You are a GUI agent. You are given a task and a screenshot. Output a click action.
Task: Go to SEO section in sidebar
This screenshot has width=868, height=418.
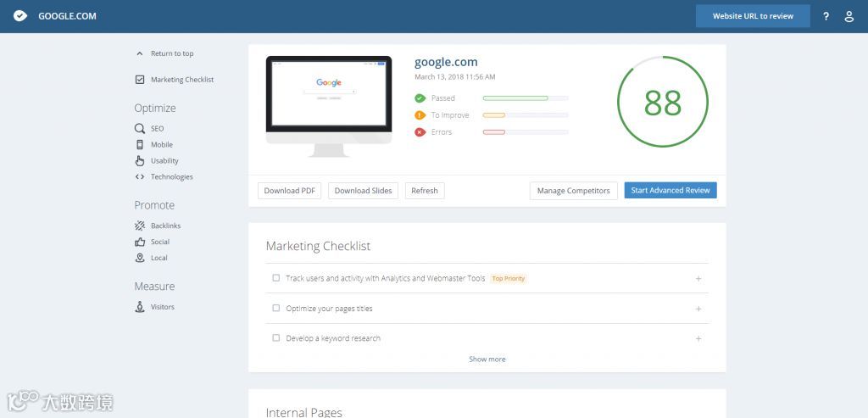coord(157,128)
